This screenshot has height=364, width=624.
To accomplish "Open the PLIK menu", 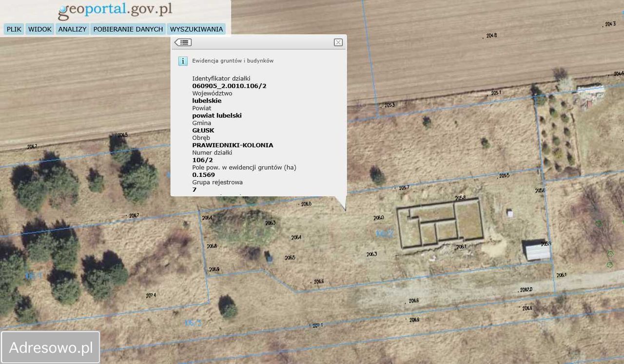I will [14, 29].
